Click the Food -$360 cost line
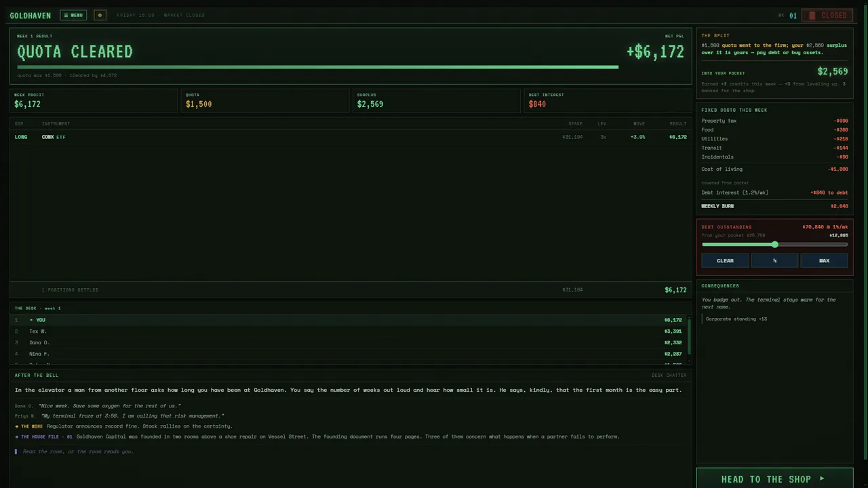868x488 pixels. click(x=774, y=129)
